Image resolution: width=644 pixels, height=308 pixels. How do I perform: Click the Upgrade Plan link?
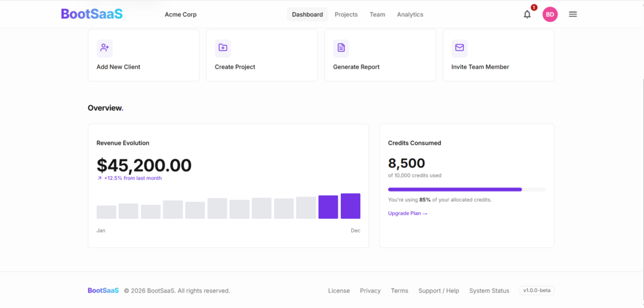click(408, 213)
